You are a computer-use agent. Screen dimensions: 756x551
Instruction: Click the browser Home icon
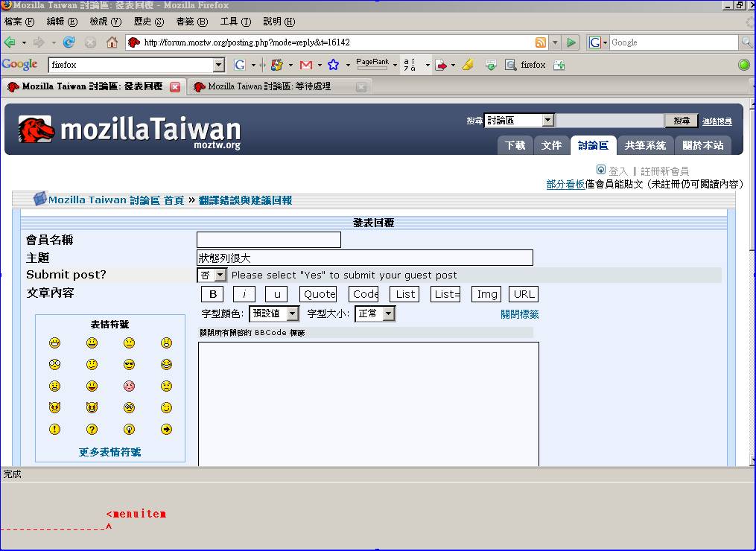click(x=112, y=42)
